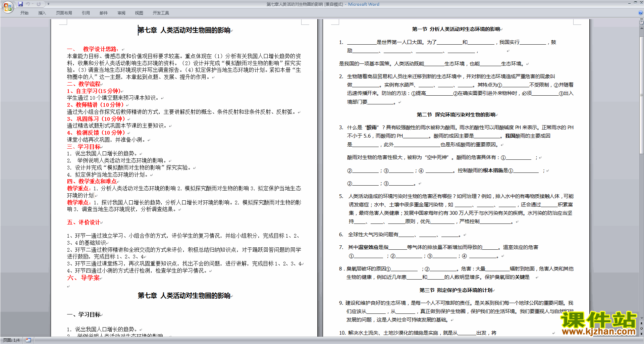Click the macro recording icon in status bar
644x344 pixels.
coord(28,340)
